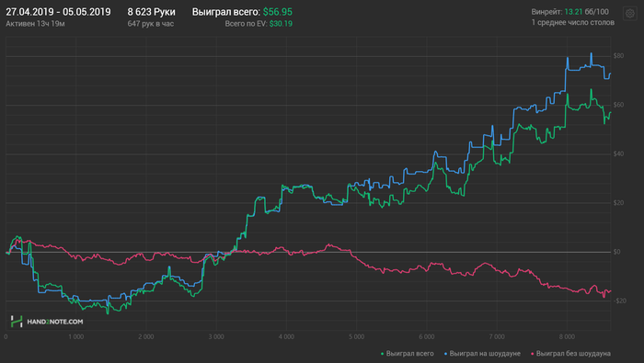The image size is (644, 363).
Task: Click 'Активен 13ч 19м' activity text
Action: tap(35, 24)
